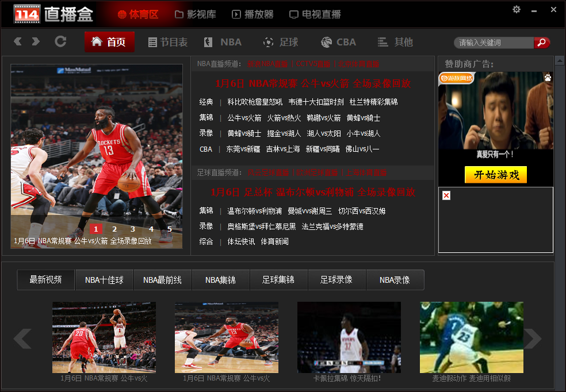566x392 pixels.
Task: Open 体育新闻 news link
Action: tap(275, 241)
